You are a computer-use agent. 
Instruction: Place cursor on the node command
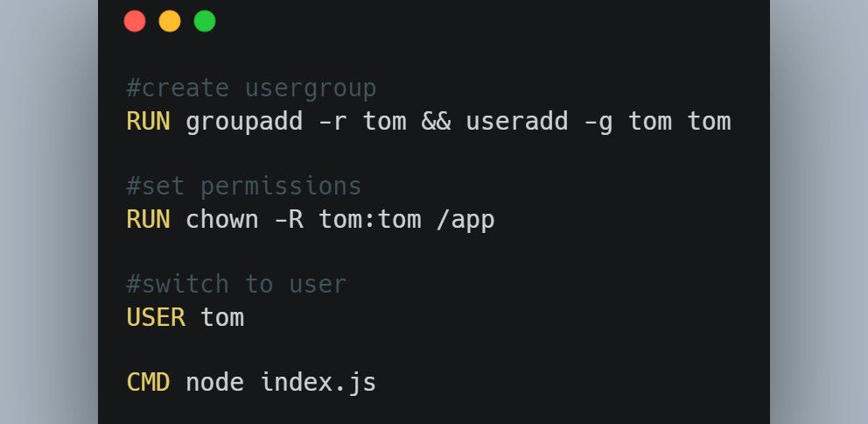(x=214, y=382)
